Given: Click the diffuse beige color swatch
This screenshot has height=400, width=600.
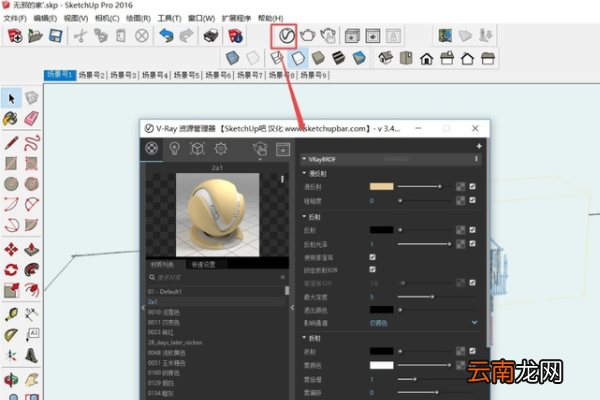Looking at the screenshot, I should (382, 186).
